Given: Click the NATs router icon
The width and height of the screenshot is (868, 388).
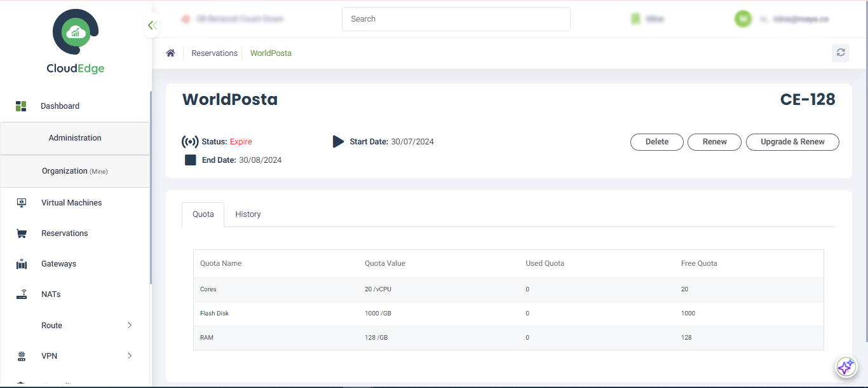Looking at the screenshot, I should pyautogui.click(x=22, y=294).
